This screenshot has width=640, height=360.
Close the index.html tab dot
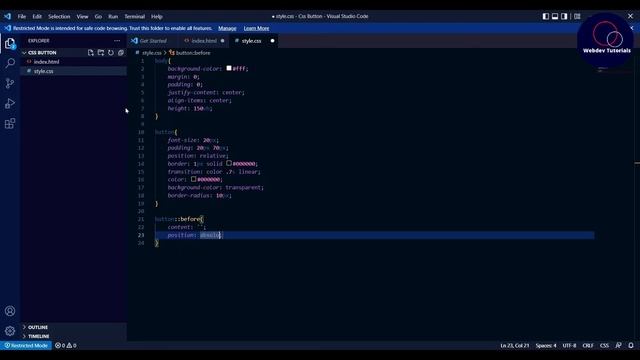222,41
